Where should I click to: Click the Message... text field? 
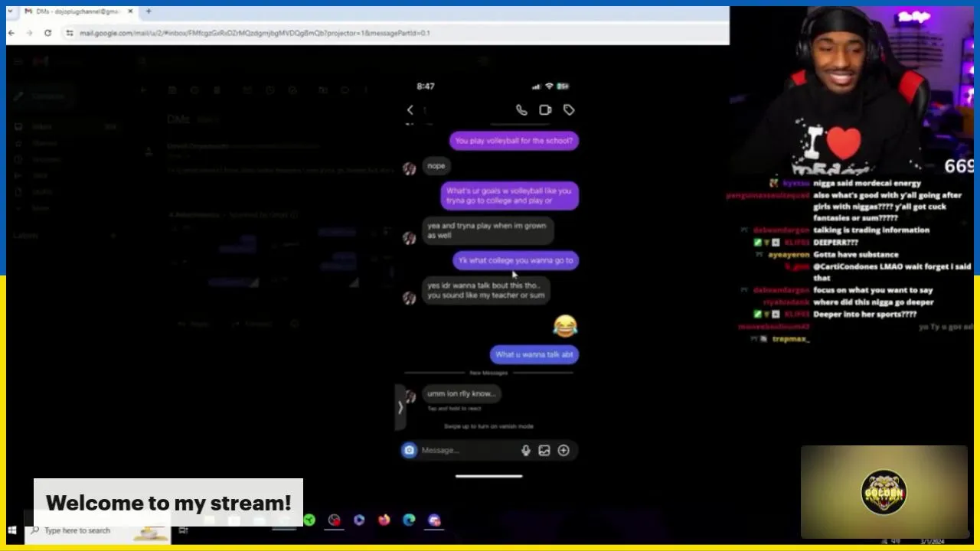[467, 450]
